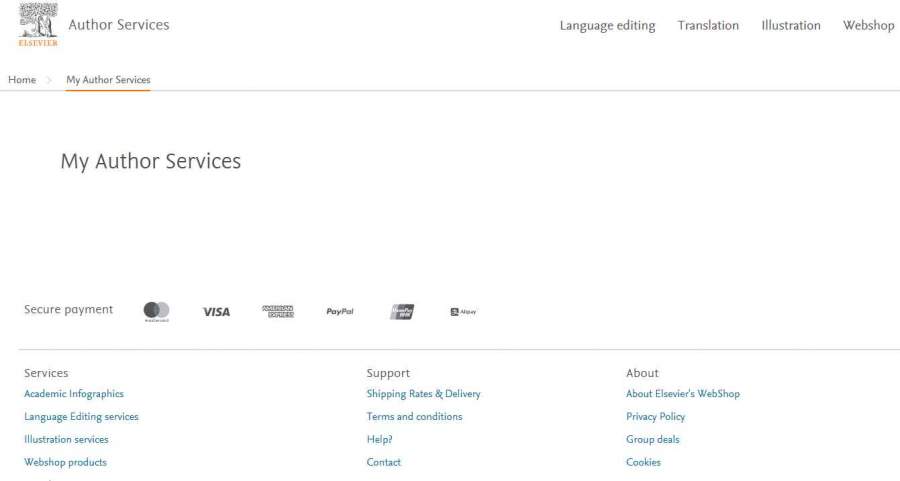Viewport: 900px width, 481px height.
Task: Select the My Author Services breadcrumb tab
Action: [108, 80]
